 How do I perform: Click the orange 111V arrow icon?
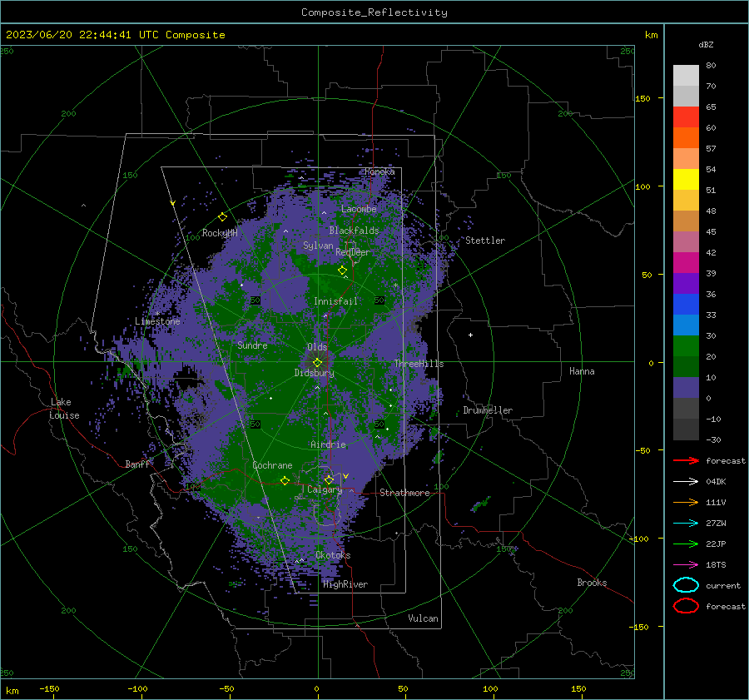686,502
